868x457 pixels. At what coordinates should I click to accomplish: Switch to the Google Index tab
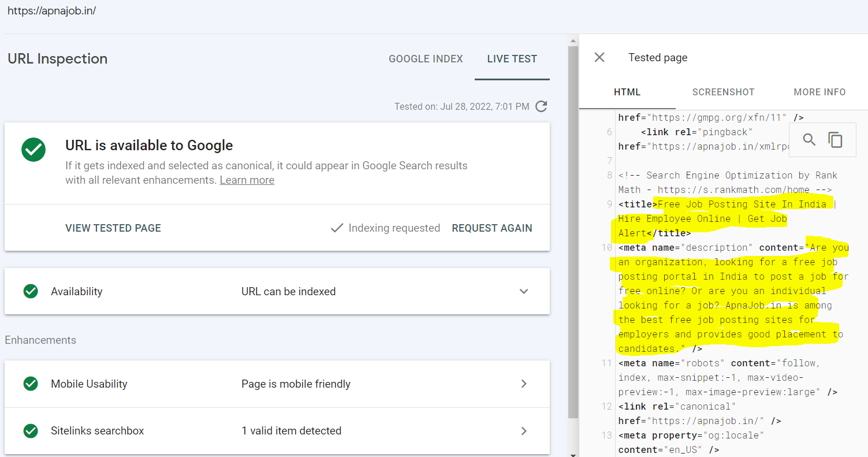(x=426, y=59)
